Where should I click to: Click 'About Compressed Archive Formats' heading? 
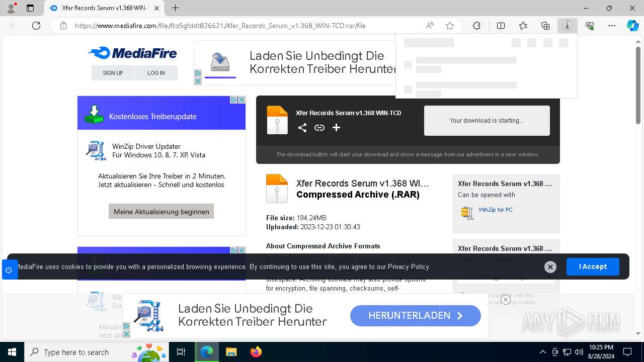[x=323, y=246]
